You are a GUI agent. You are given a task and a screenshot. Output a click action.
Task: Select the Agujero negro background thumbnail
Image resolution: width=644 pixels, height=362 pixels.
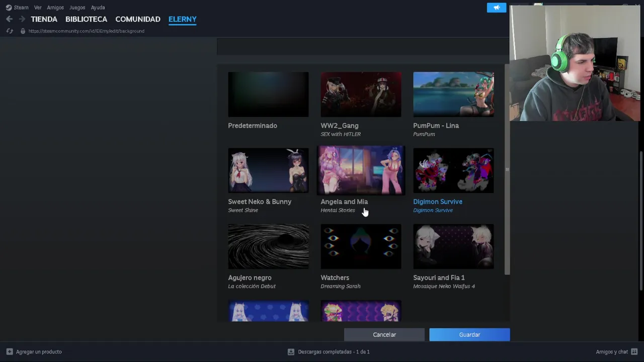pos(268,246)
